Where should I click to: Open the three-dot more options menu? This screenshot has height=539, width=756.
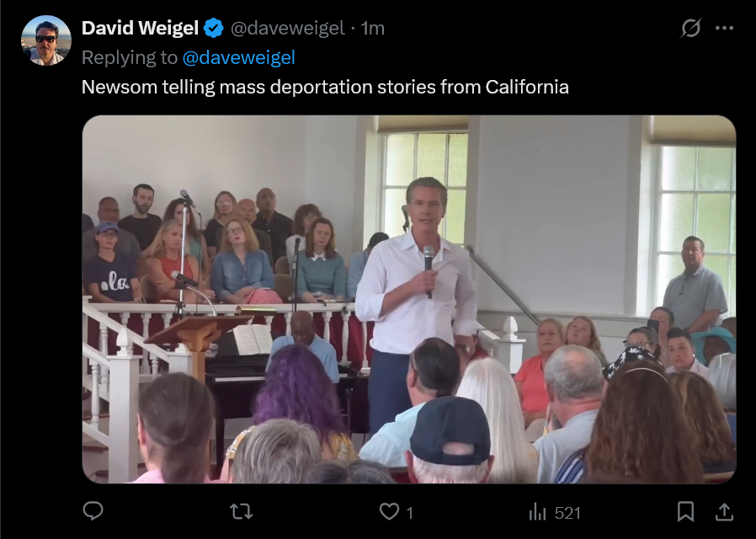pyautogui.click(x=724, y=28)
